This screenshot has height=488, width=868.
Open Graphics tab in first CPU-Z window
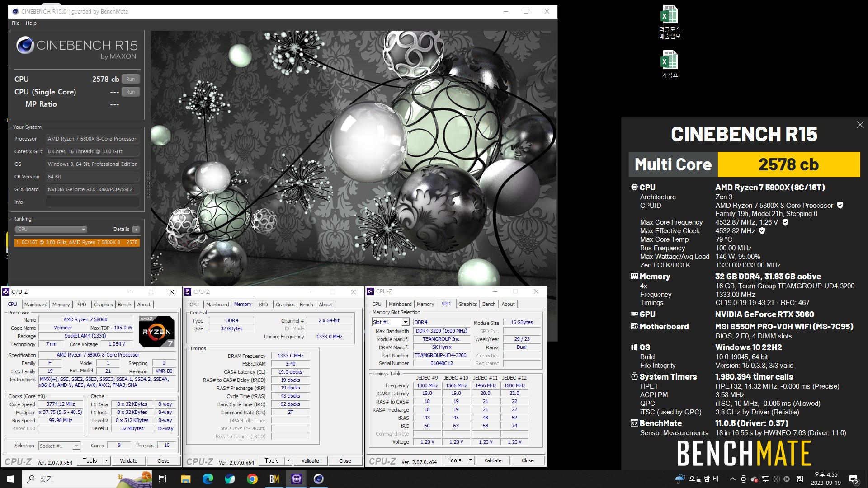(x=103, y=305)
